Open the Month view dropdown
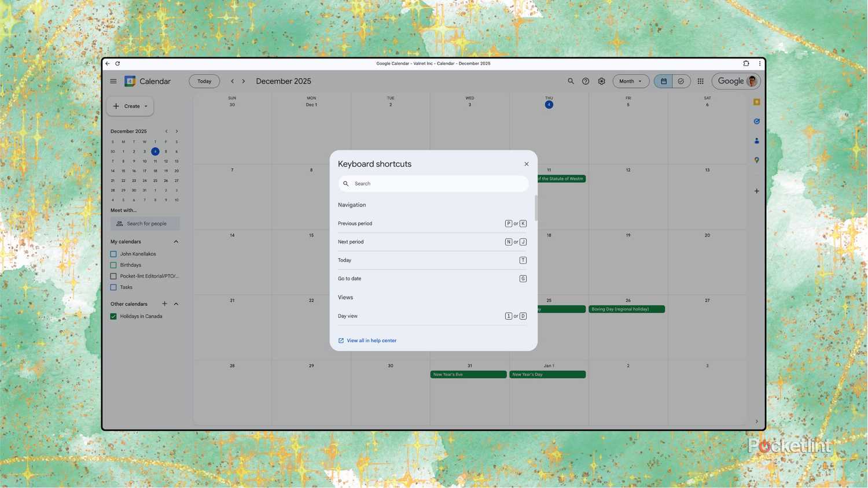 tap(630, 81)
